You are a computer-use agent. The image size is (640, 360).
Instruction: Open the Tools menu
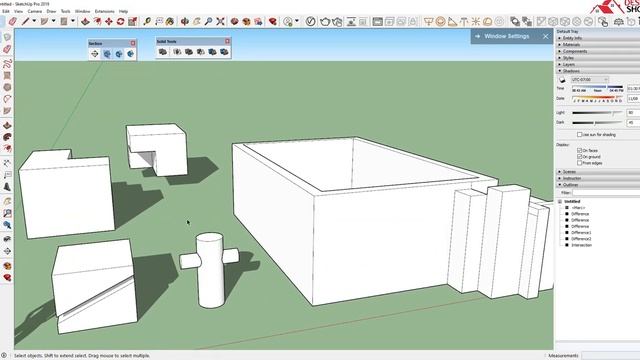click(x=66, y=11)
